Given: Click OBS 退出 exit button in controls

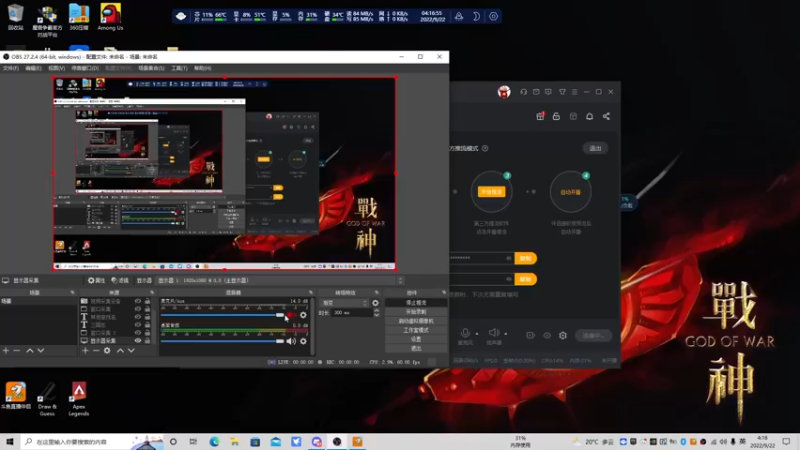Looking at the screenshot, I should 416,348.
